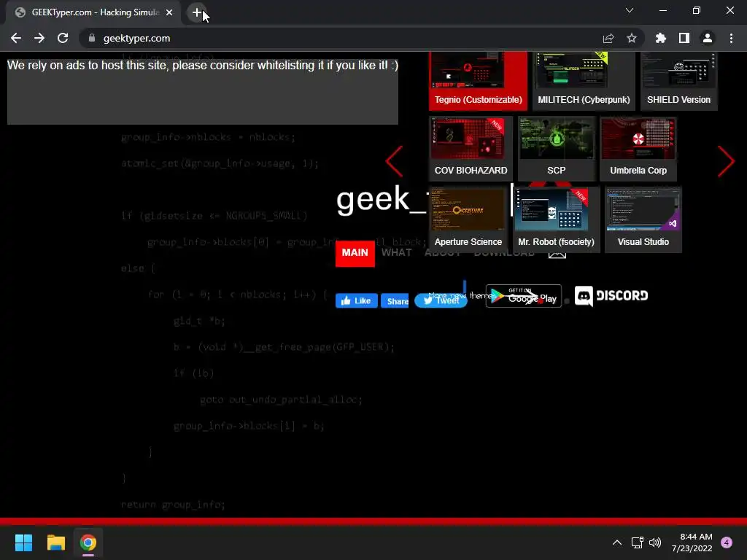Select the MAIN navigation tab
747x560 pixels.
[355, 253]
